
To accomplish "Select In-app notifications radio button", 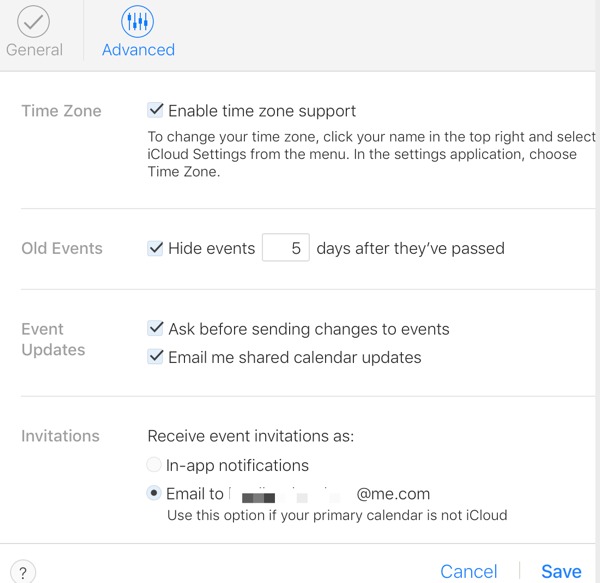I will (154, 465).
